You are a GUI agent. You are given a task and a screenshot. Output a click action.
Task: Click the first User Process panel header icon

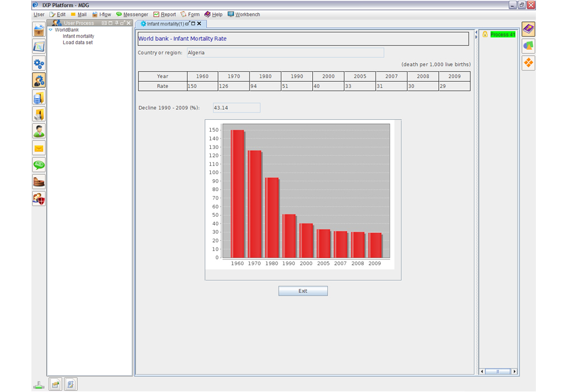(104, 23)
